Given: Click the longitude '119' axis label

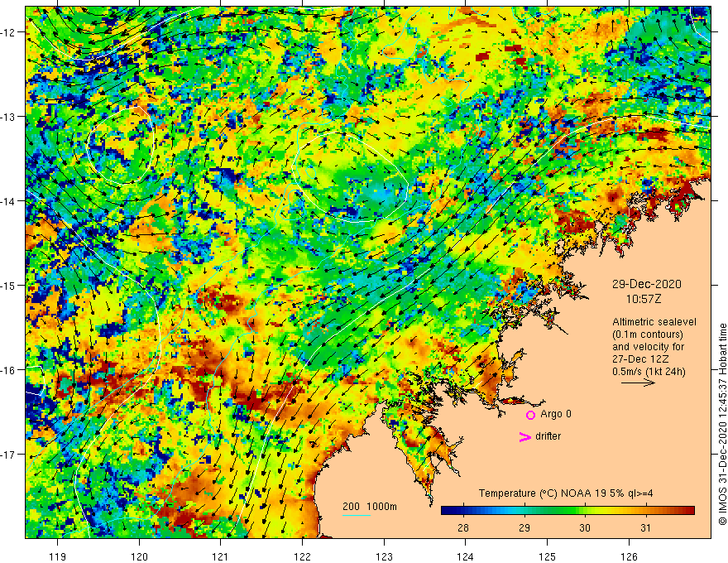Looking at the screenshot, I should coord(58,556).
